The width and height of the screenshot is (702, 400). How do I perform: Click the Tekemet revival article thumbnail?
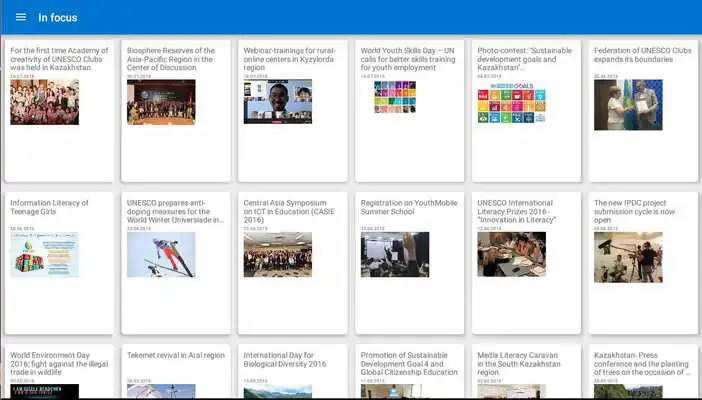point(161,391)
